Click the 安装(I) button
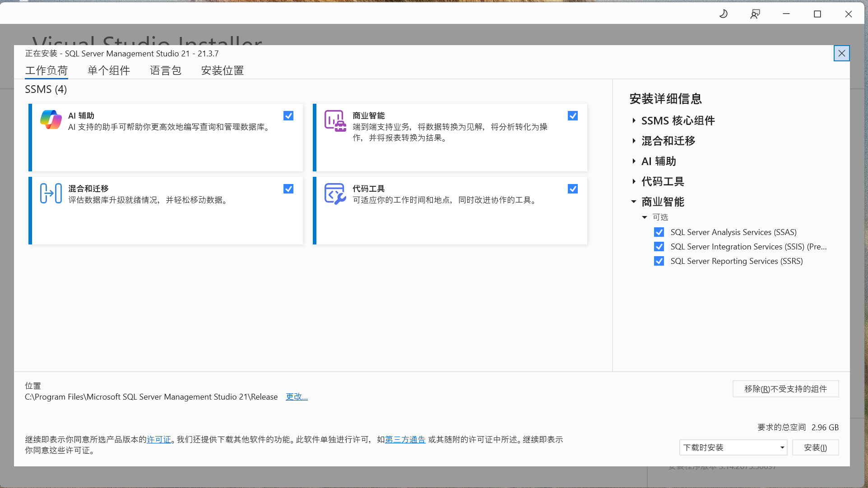The height and width of the screenshot is (488, 868). click(x=815, y=447)
